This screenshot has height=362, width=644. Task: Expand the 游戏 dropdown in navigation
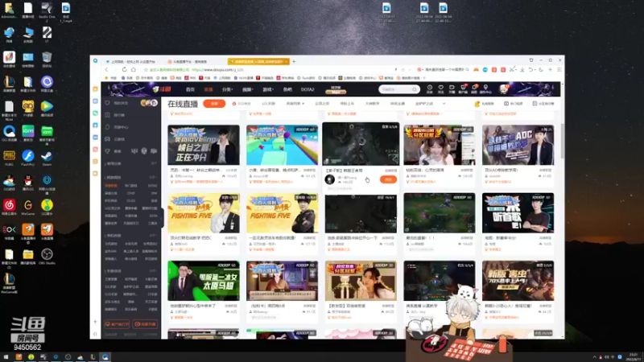268,89
